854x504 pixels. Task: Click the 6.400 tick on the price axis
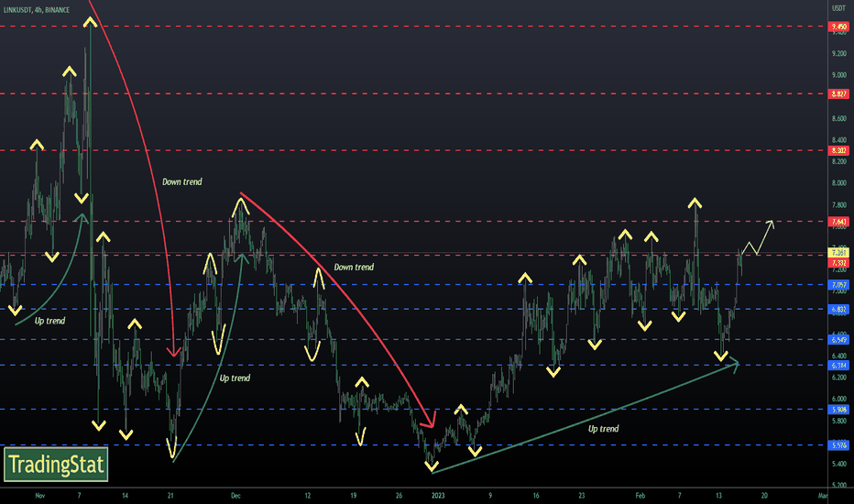coord(838,356)
